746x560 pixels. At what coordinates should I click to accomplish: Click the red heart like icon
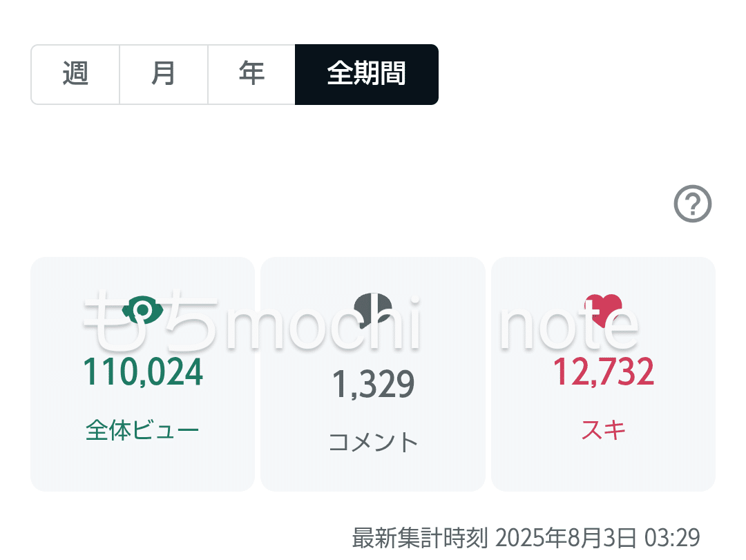click(603, 310)
